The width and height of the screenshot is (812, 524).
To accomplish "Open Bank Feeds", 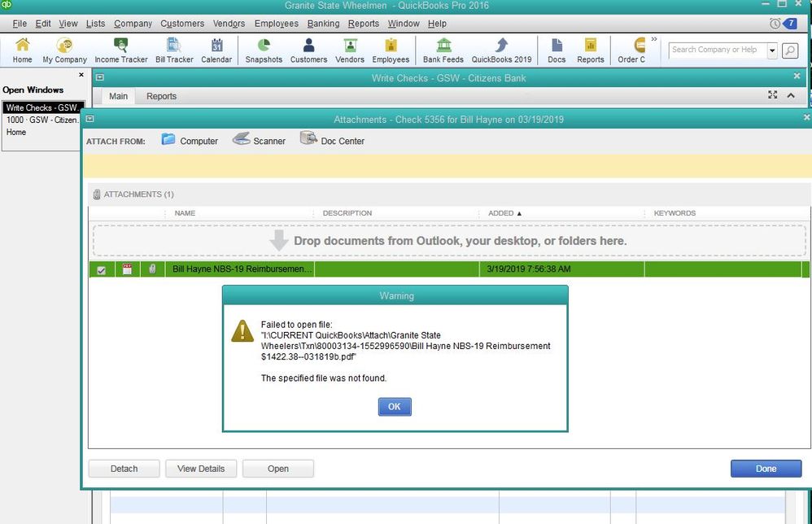I will pos(443,50).
